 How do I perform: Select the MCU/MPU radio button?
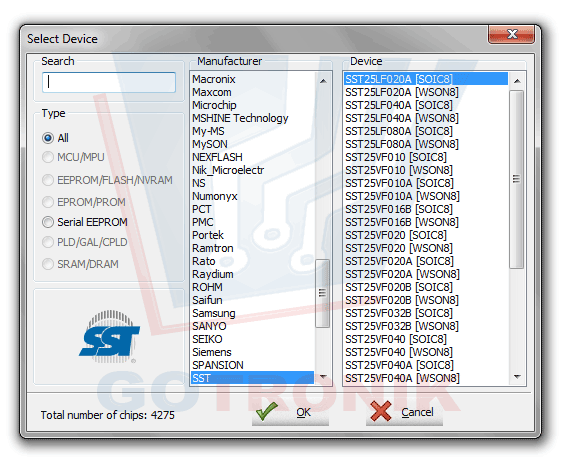click(48, 157)
